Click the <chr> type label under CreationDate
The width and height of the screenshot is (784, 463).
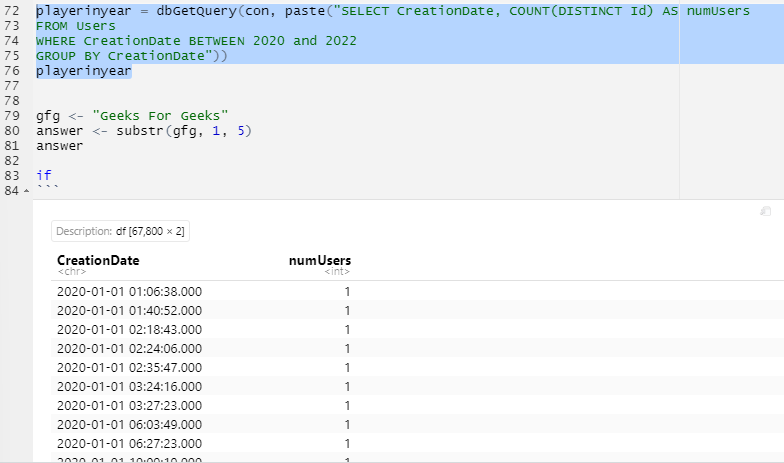click(72, 272)
